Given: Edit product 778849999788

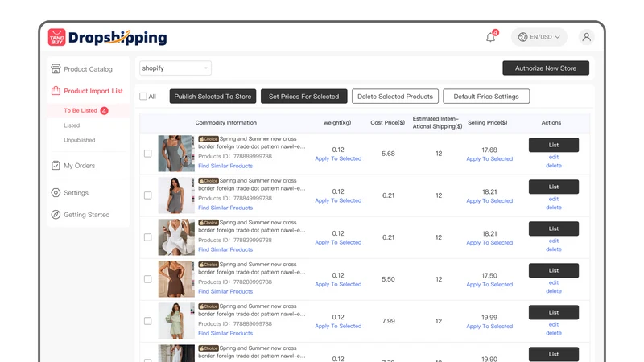Looking at the screenshot, I should [554, 199].
